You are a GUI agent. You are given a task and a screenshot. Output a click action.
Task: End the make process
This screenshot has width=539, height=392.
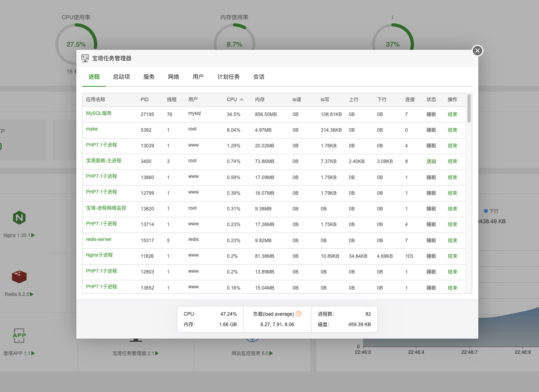pyautogui.click(x=453, y=130)
